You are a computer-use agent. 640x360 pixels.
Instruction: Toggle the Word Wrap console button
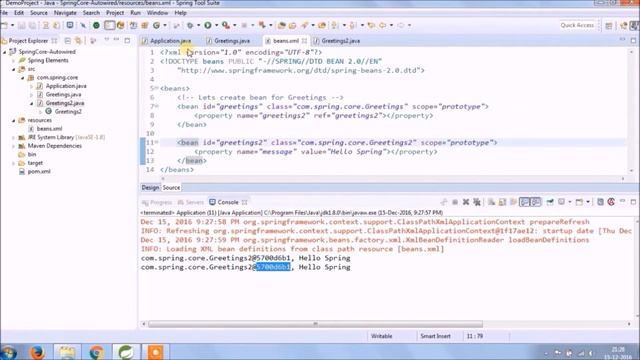(x=513, y=202)
